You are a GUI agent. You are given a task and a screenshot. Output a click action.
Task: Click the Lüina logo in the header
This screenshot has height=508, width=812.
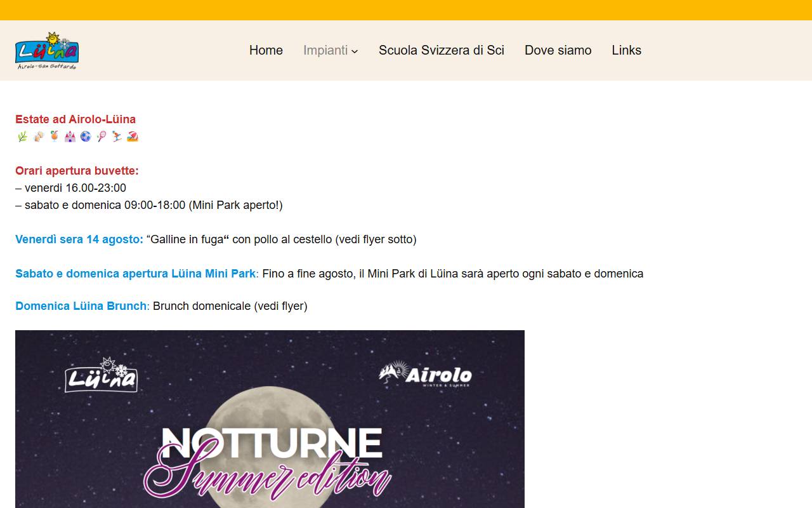coord(47,50)
